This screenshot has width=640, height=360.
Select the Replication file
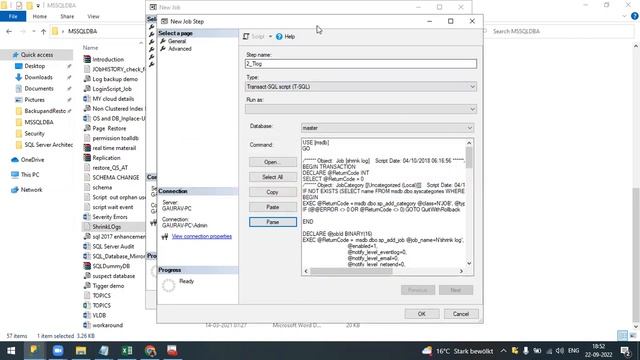pyautogui.click(x=106, y=158)
